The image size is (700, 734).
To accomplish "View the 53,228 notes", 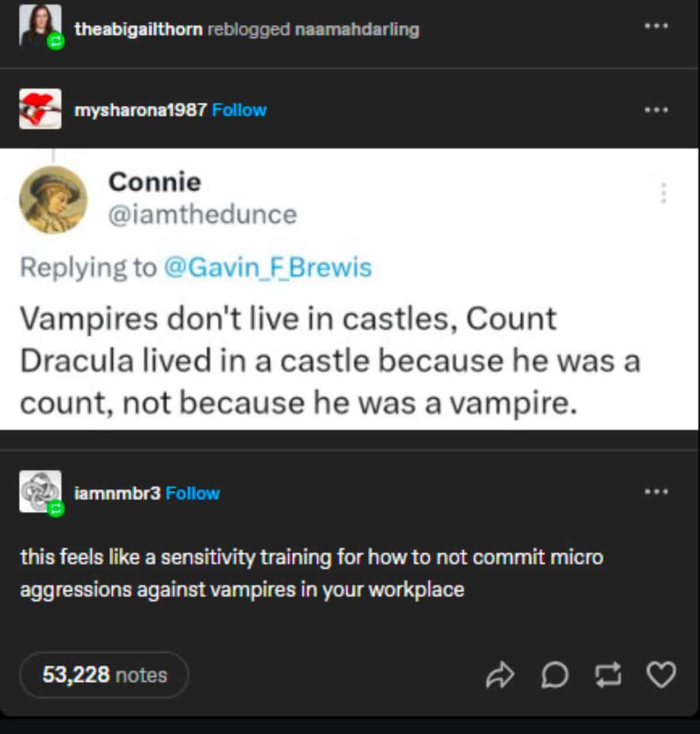I will coord(104,675).
